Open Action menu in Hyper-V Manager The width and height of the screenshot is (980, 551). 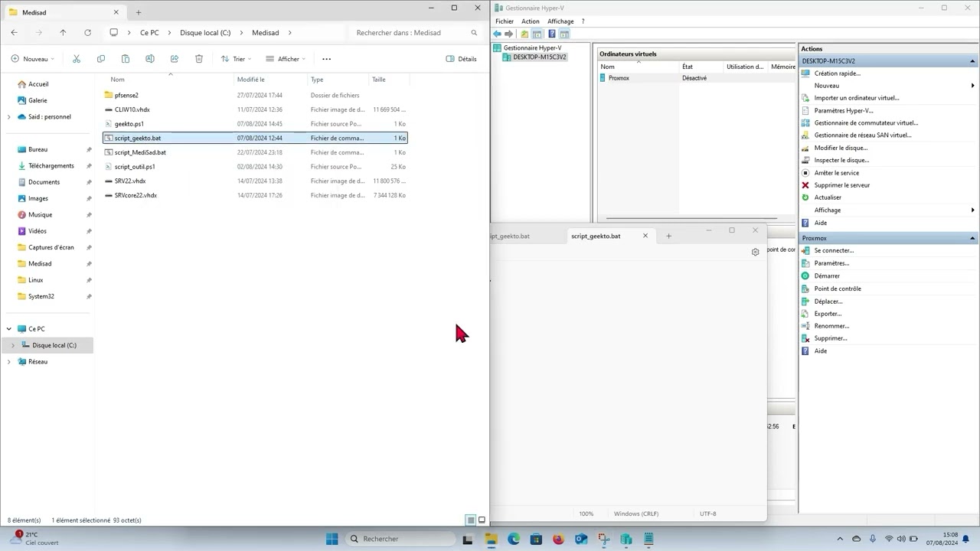click(531, 21)
